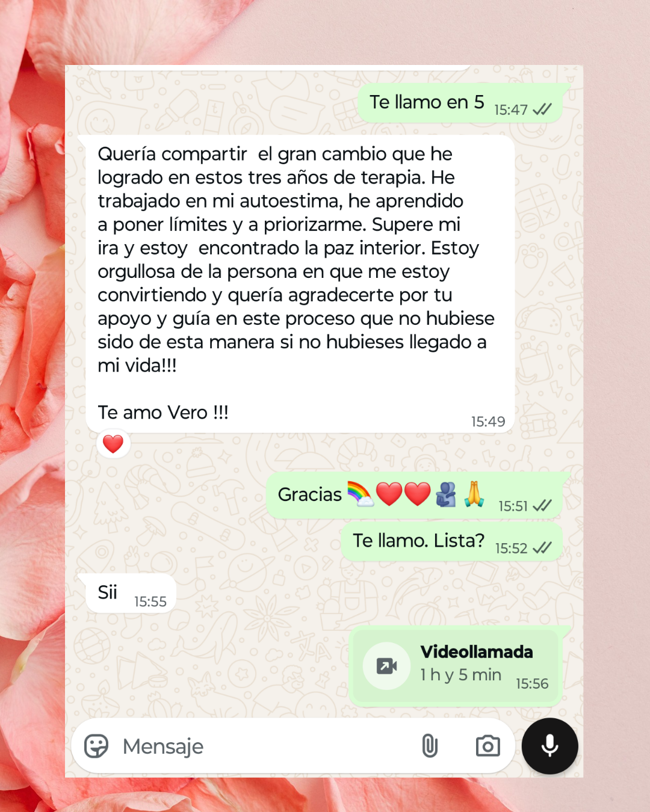650x812 pixels.
Task: Tap the read receipt ticks at 15:52
Action: point(542,548)
